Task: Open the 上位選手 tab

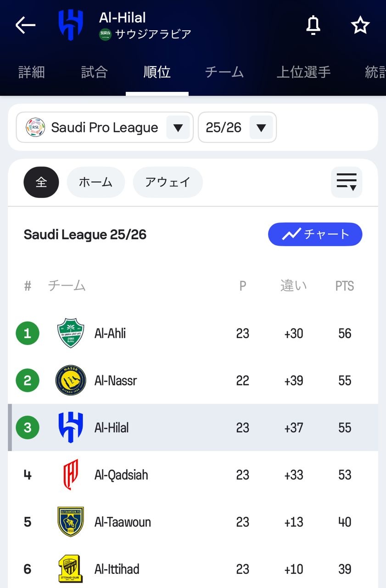Action: click(303, 72)
